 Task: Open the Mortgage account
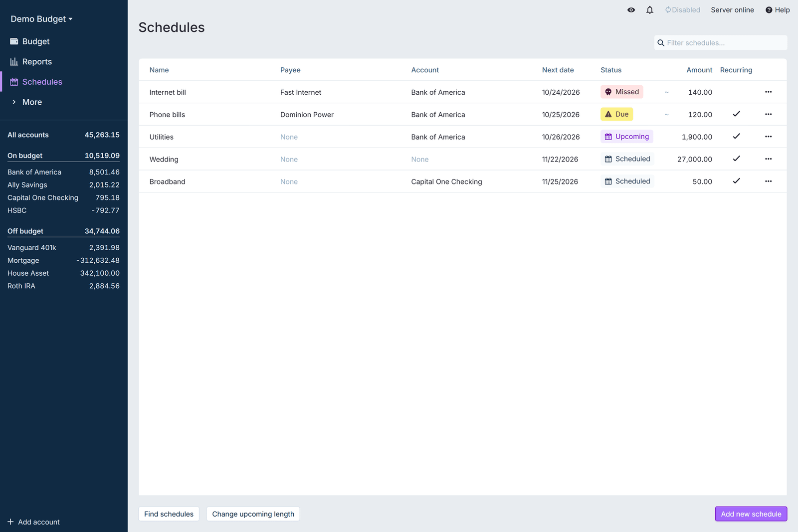pyautogui.click(x=64, y=260)
